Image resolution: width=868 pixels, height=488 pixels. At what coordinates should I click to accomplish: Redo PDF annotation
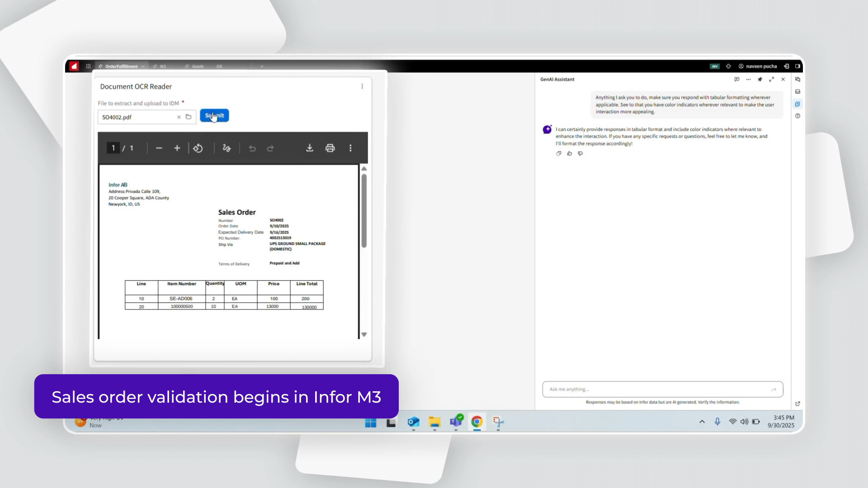(270, 148)
